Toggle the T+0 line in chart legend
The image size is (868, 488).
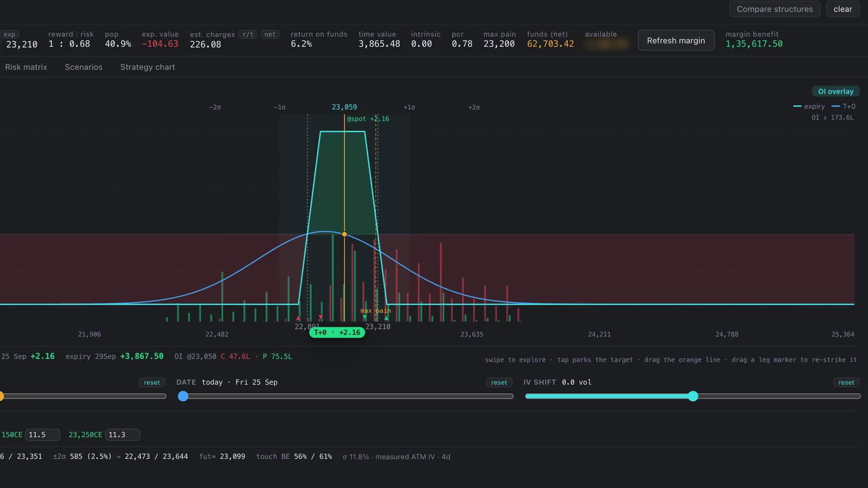tap(844, 106)
